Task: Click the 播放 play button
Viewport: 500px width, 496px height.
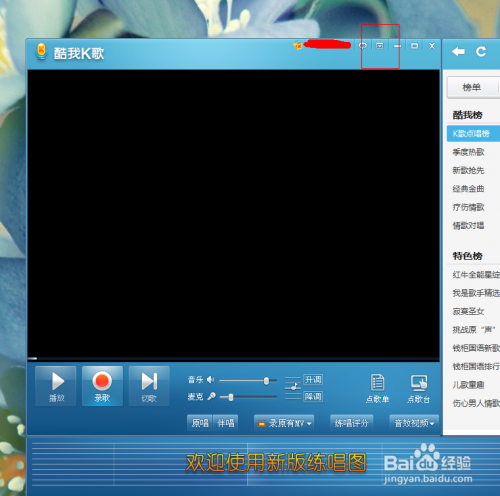Action: point(56,386)
